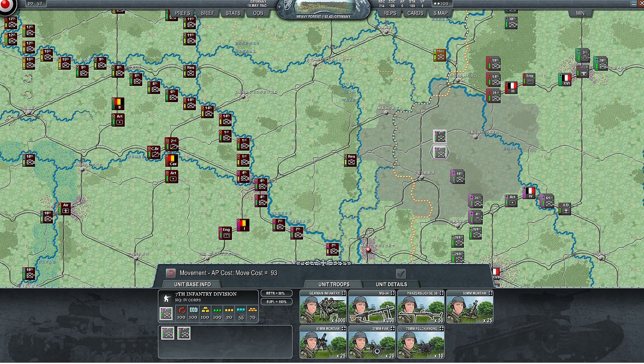Select the X/D unit counter east of IV corps

tap(565, 209)
